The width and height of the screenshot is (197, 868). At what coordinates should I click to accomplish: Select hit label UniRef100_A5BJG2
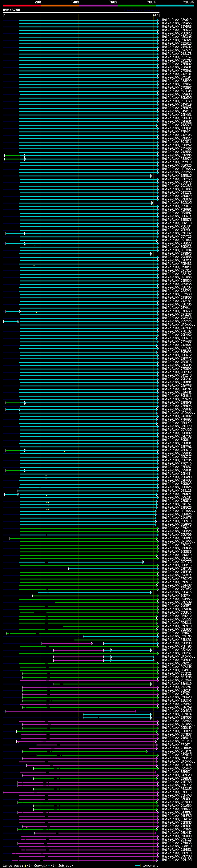coord(177,233)
